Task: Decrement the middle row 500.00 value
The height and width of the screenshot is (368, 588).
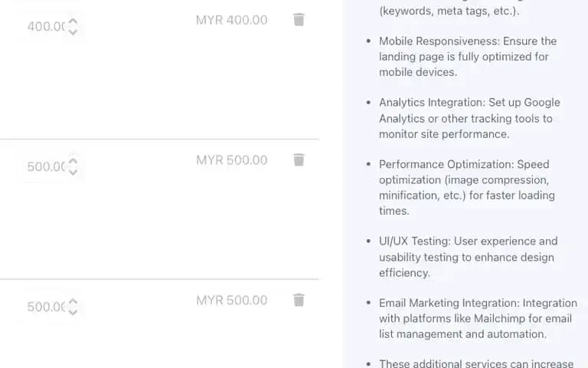Action: coord(73,172)
